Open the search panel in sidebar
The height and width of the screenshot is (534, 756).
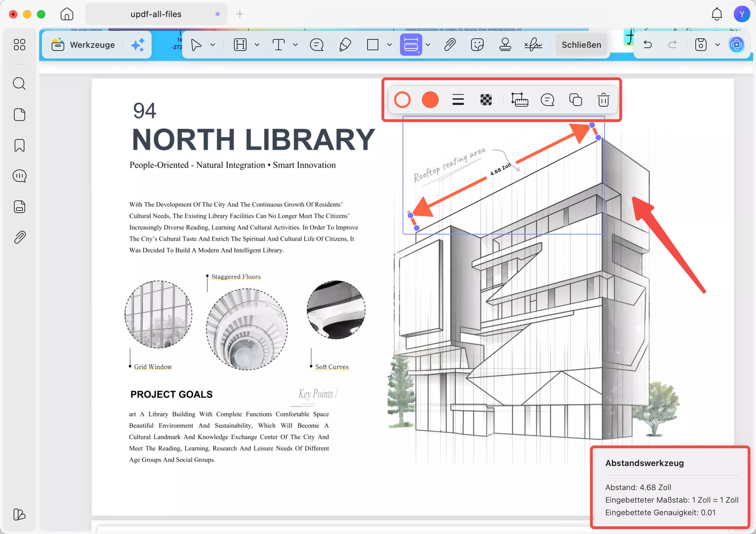[x=20, y=84]
